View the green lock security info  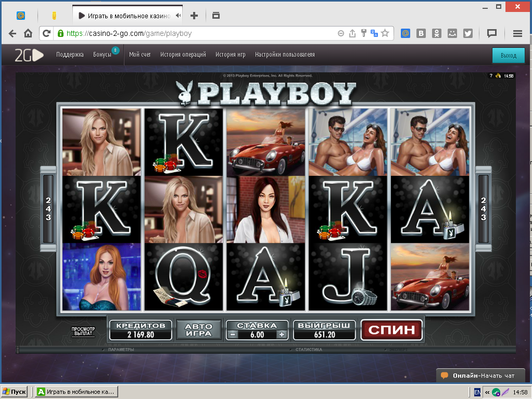coord(60,33)
